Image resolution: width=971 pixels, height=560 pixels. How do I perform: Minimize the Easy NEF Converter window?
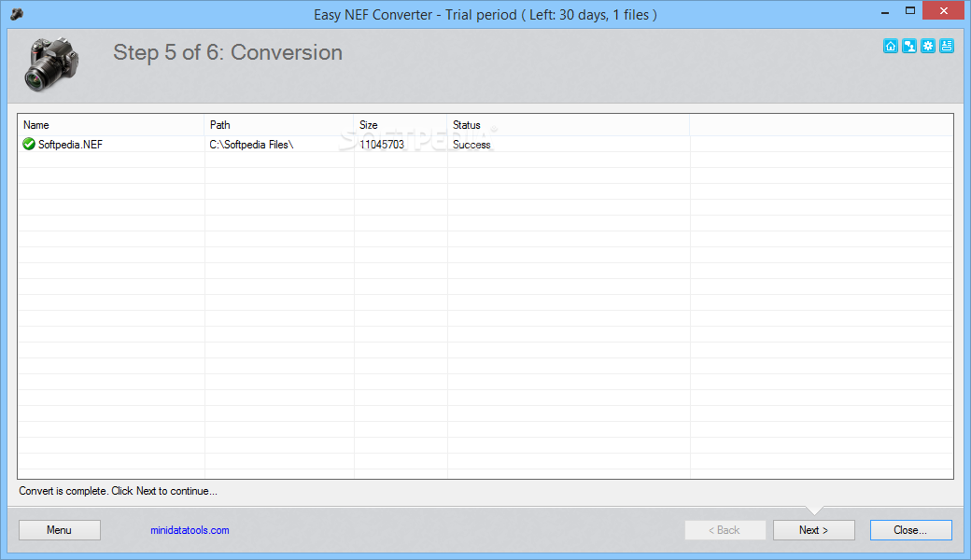pos(885,11)
